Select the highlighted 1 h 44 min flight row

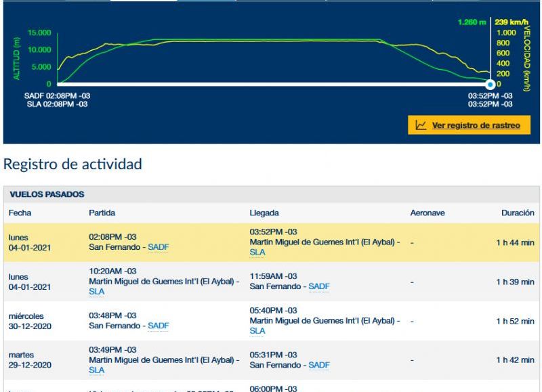click(x=272, y=242)
